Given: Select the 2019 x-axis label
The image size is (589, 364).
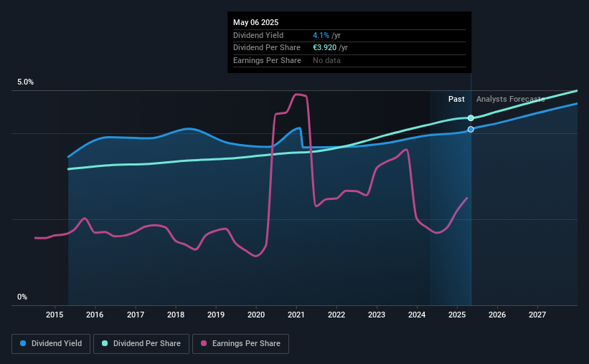Looking at the screenshot, I should 216,315.
